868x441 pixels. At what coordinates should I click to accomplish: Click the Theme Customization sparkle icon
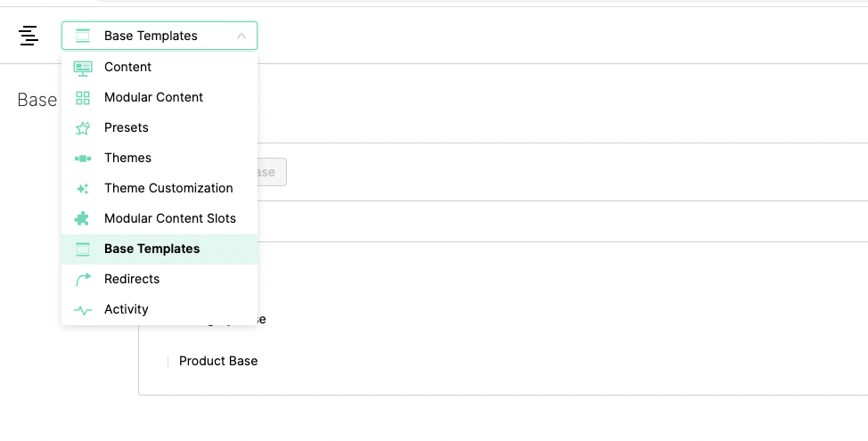[x=83, y=188]
